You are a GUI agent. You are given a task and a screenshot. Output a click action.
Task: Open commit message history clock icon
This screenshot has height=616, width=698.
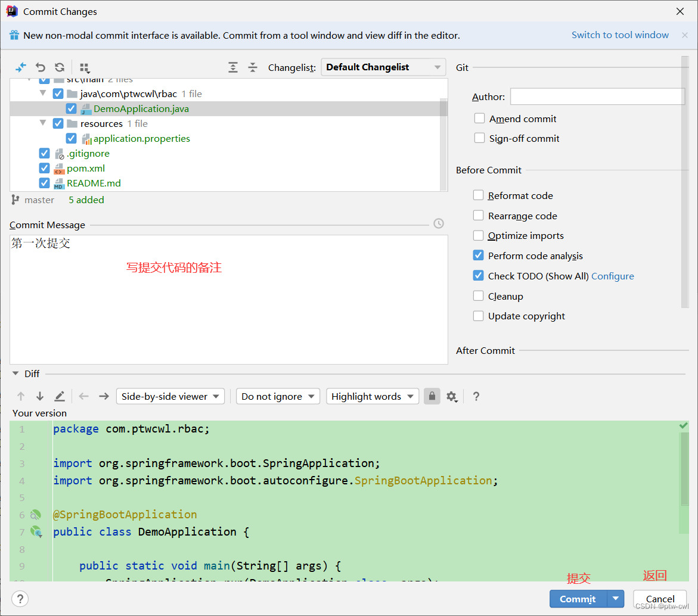[x=439, y=223]
